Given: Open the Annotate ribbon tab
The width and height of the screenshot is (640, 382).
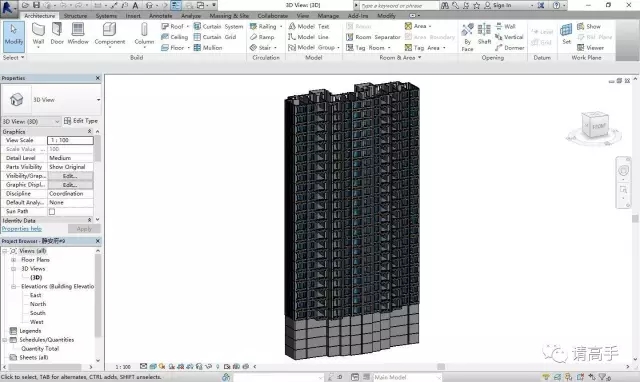Looking at the screenshot, I should tap(160, 16).
